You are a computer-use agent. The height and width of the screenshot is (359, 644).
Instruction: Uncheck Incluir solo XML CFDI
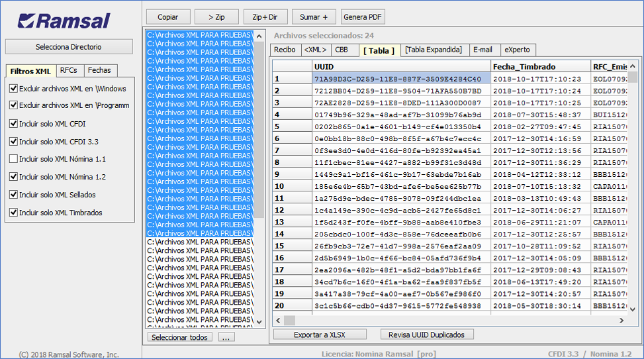coord(13,123)
